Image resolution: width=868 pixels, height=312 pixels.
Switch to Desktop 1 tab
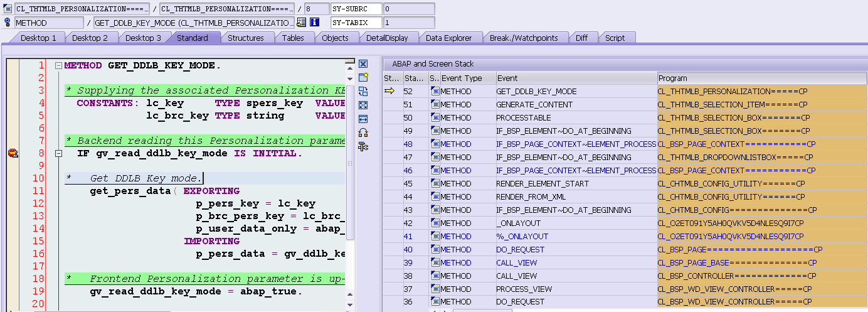coord(38,38)
